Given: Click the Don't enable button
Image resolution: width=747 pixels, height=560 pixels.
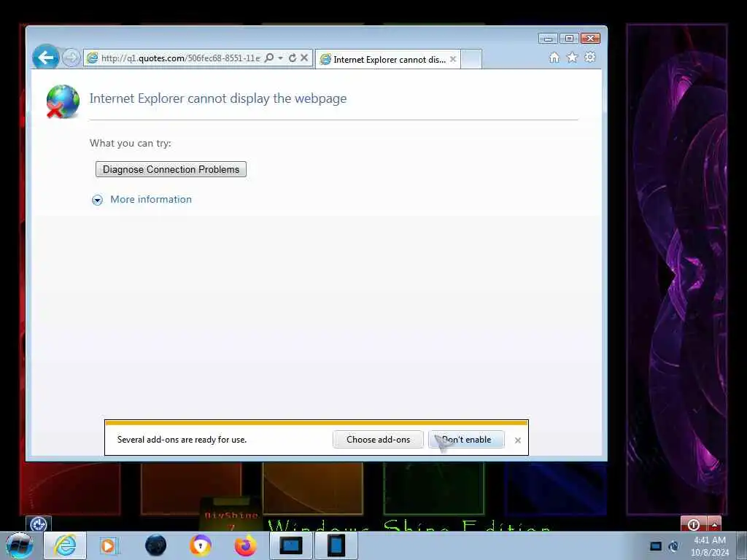Looking at the screenshot, I should pyautogui.click(x=466, y=440).
